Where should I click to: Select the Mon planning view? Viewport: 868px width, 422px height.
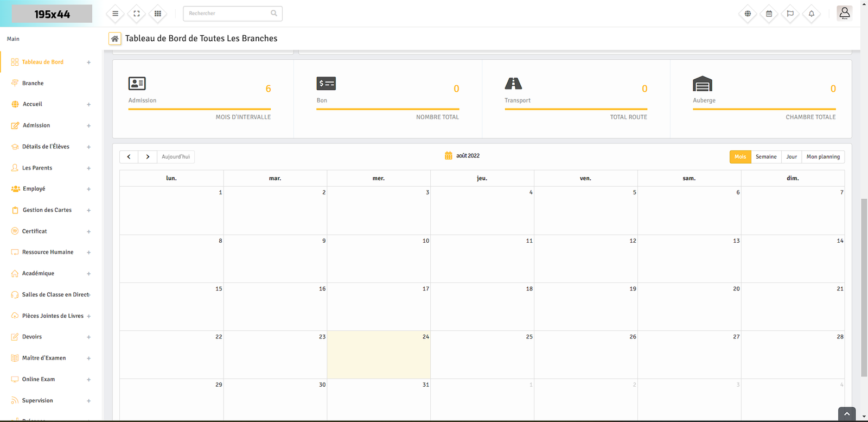tap(822, 157)
